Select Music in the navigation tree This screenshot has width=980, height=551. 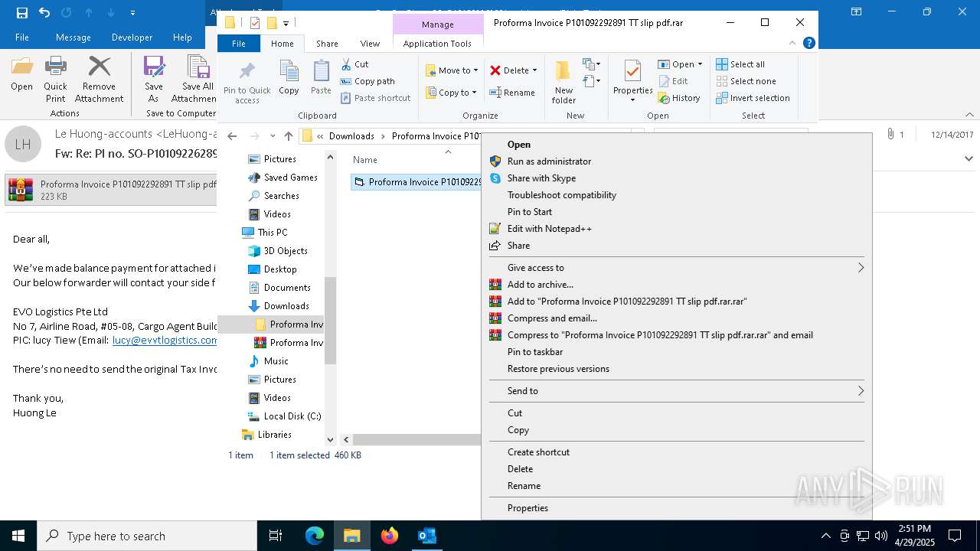[268, 361]
